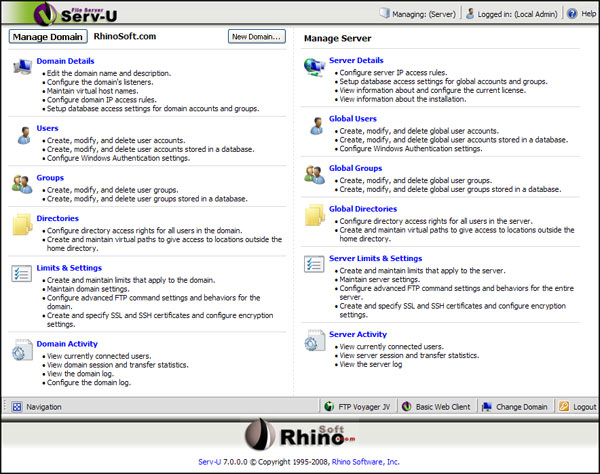Click the Server Limits & Settings checklist icon
The height and width of the screenshot is (474, 600).
314,264
